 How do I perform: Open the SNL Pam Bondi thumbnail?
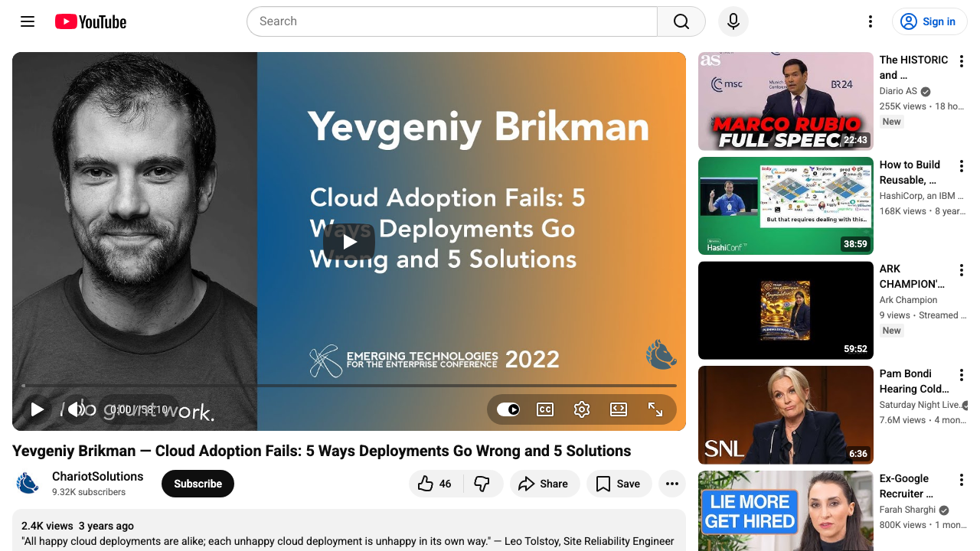786,416
